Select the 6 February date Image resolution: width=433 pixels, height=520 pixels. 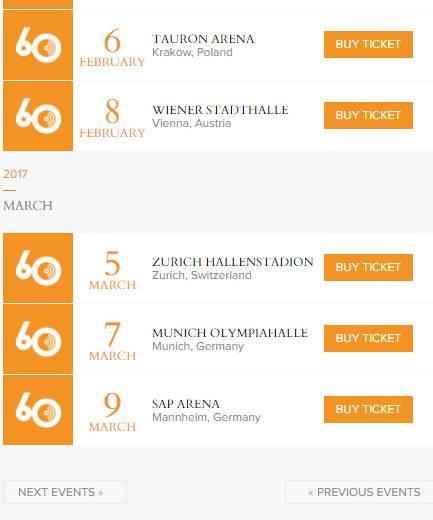click(x=112, y=47)
